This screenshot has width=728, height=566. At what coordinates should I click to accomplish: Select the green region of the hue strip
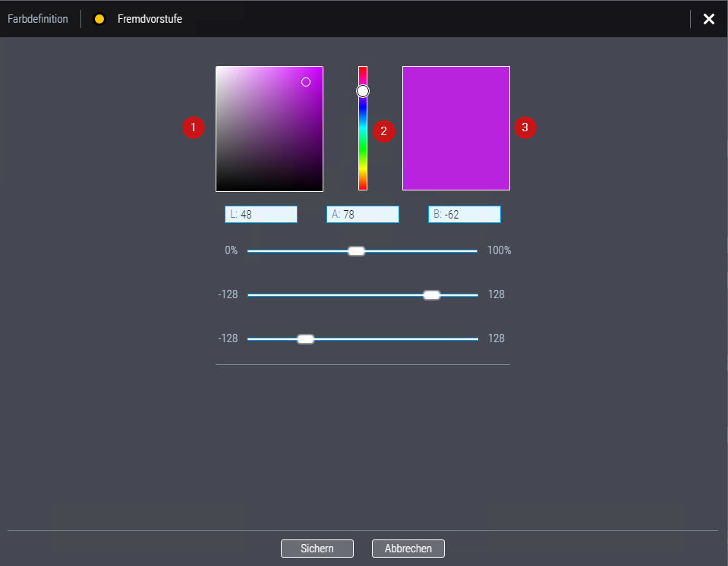[x=363, y=156]
